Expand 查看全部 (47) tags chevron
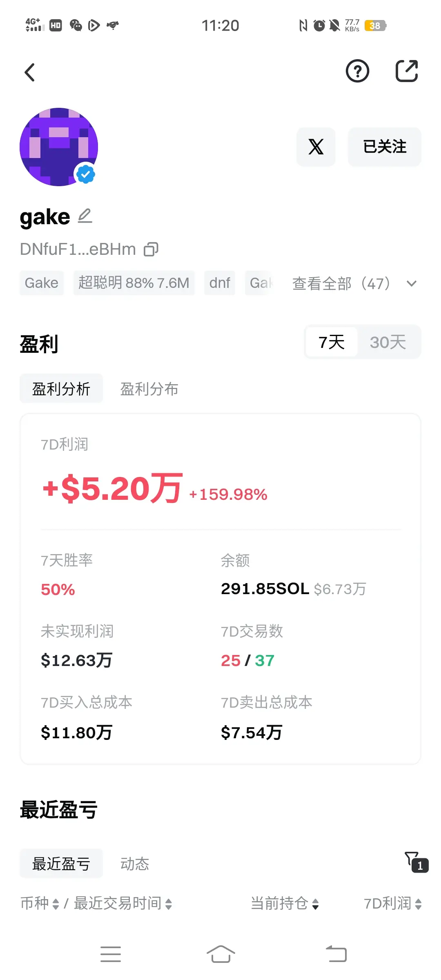This screenshot has height=980, width=441. coord(412,283)
